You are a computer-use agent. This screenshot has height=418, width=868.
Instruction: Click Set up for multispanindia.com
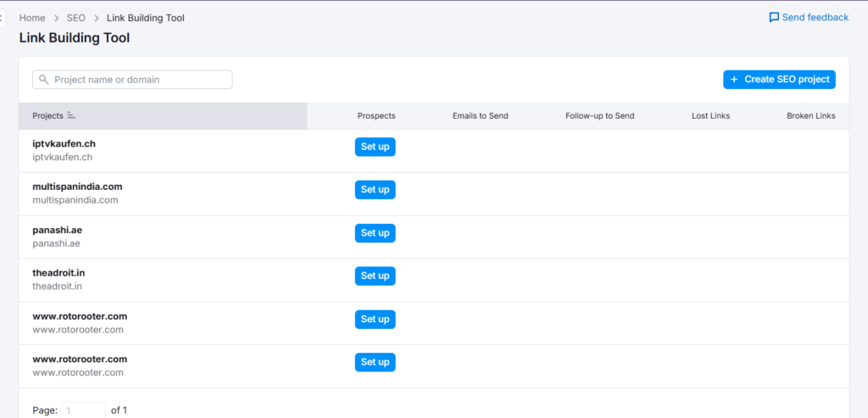tap(375, 190)
